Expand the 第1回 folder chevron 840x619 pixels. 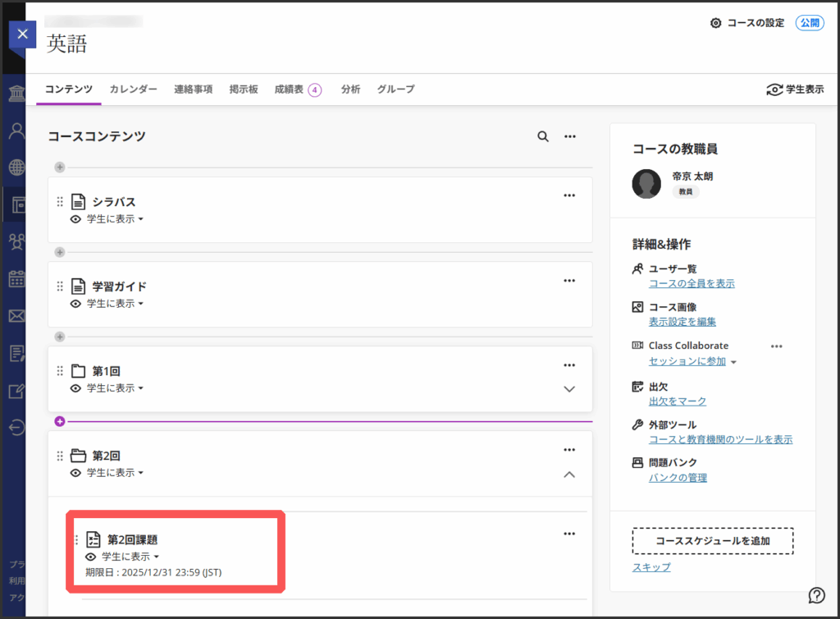point(569,389)
